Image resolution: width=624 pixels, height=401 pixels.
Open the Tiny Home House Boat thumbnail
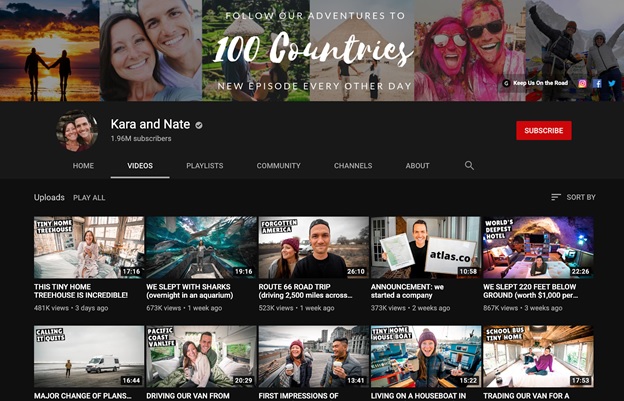(426, 357)
